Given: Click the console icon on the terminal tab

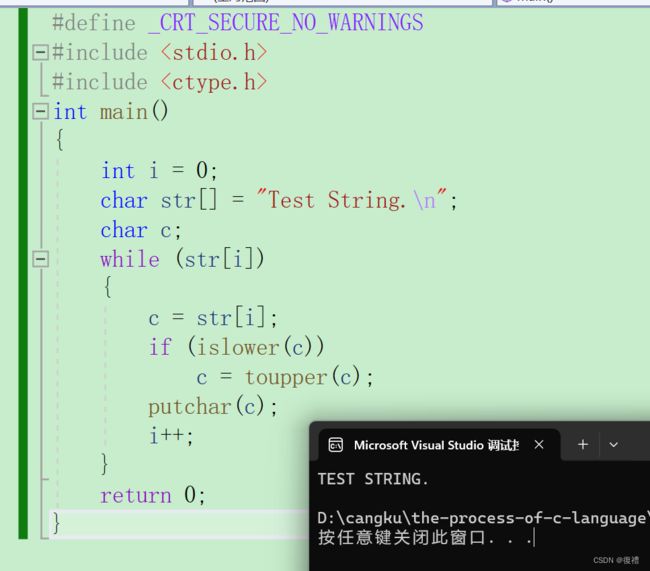Looking at the screenshot, I should (335, 445).
